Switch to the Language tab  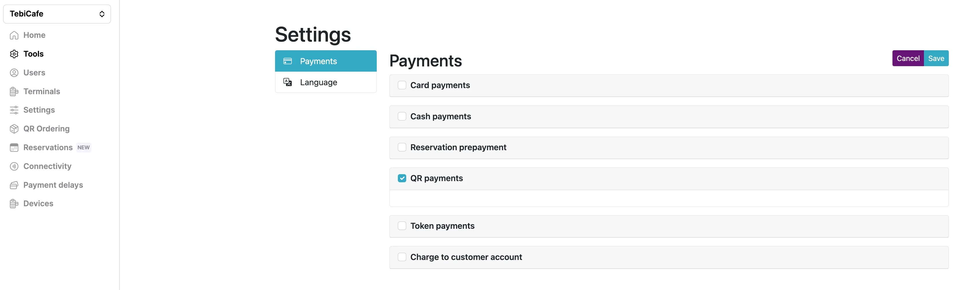326,82
